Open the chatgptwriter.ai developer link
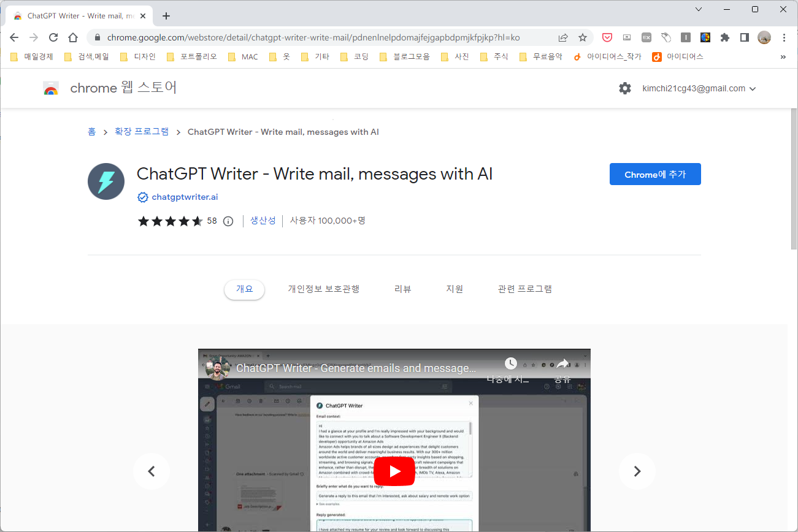The width and height of the screenshot is (798, 532). click(185, 197)
